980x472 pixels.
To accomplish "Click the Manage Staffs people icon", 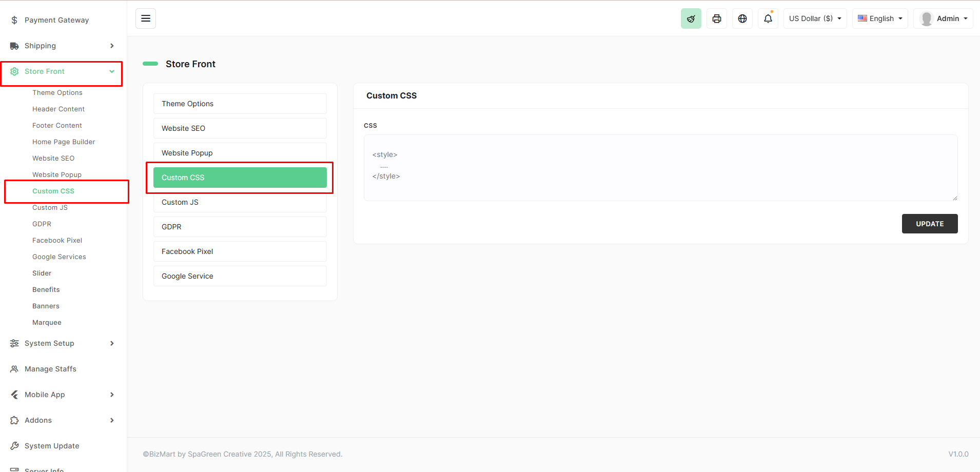I will tap(14, 368).
